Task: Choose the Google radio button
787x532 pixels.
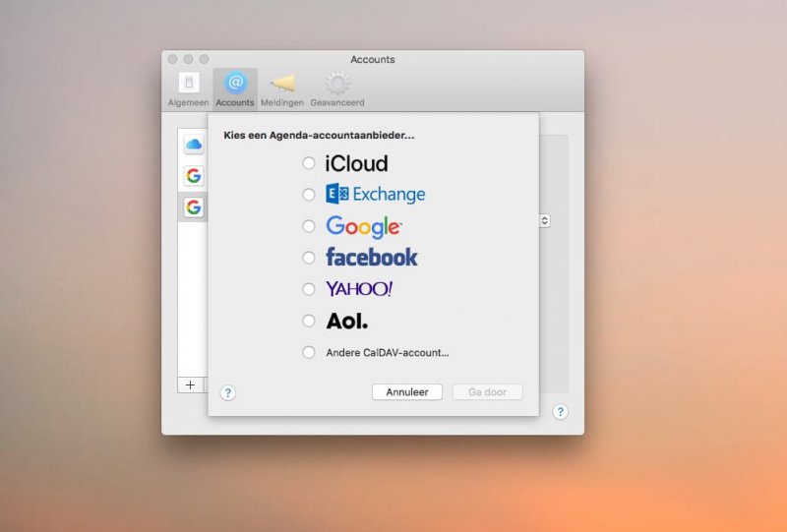Action: click(309, 226)
